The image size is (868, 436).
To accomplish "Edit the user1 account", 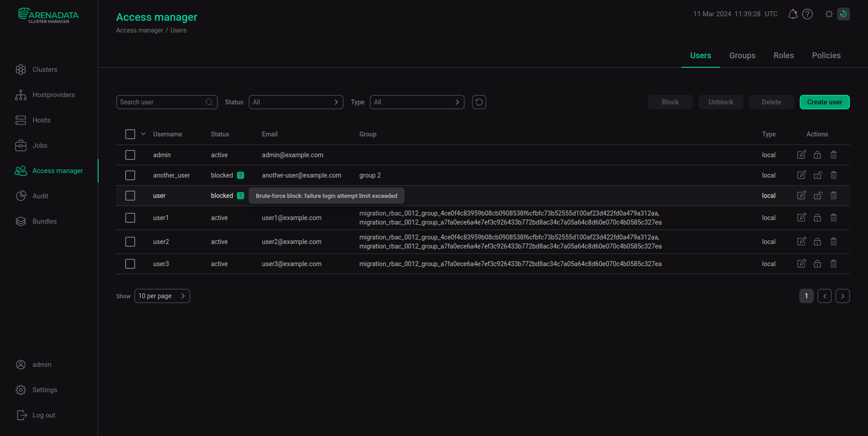I will click(x=802, y=218).
